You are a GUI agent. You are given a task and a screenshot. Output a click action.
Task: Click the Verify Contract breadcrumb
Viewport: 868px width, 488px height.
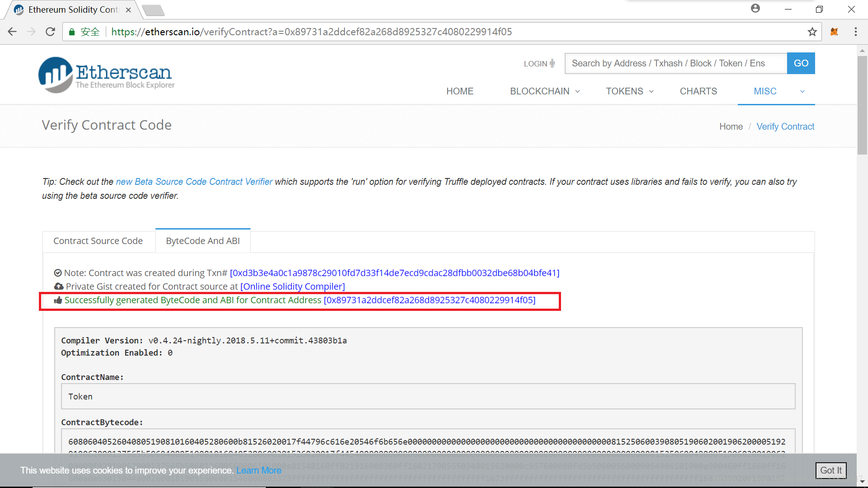pyautogui.click(x=785, y=127)
